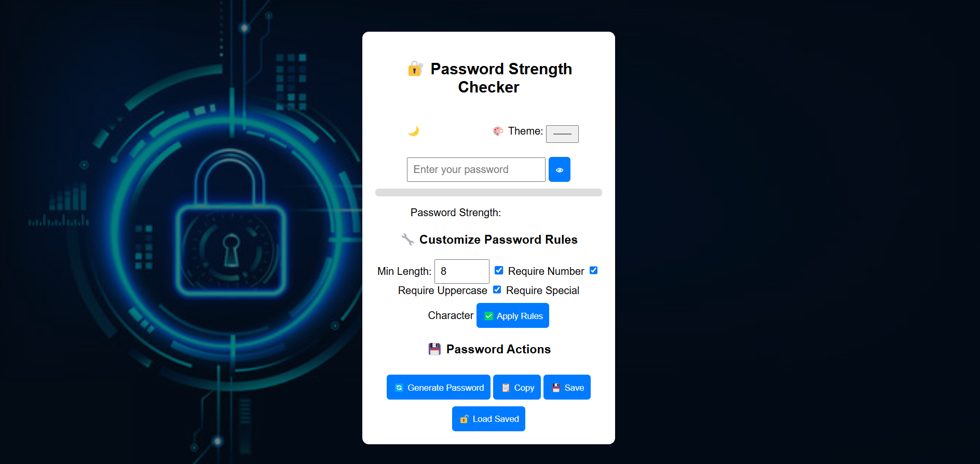The height and width of the screenshot is (464, 980).
Task: Save the current password
Action: click(x=567, y=387)
